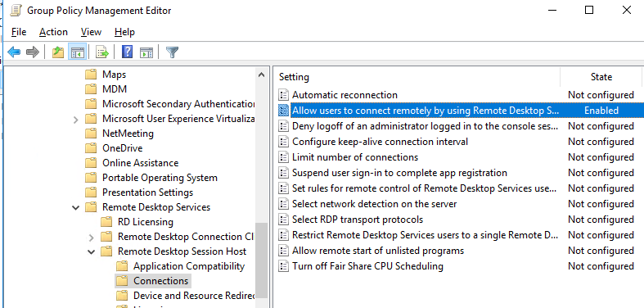Toggle Show/Hide Console Tree icon

[x=78, y=52]
